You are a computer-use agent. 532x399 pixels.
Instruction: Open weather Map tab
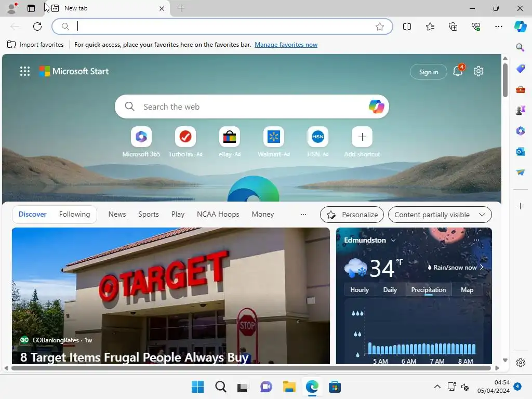tap(467, 290)
